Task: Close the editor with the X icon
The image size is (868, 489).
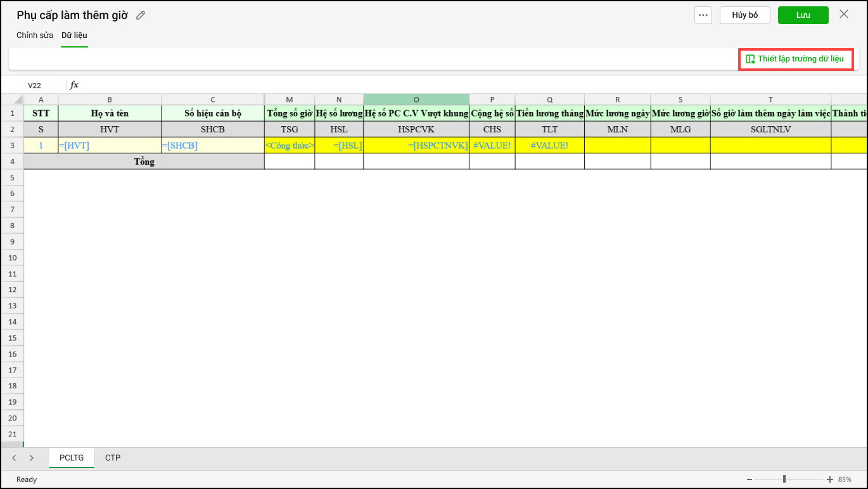Action: tap(843, 15)
